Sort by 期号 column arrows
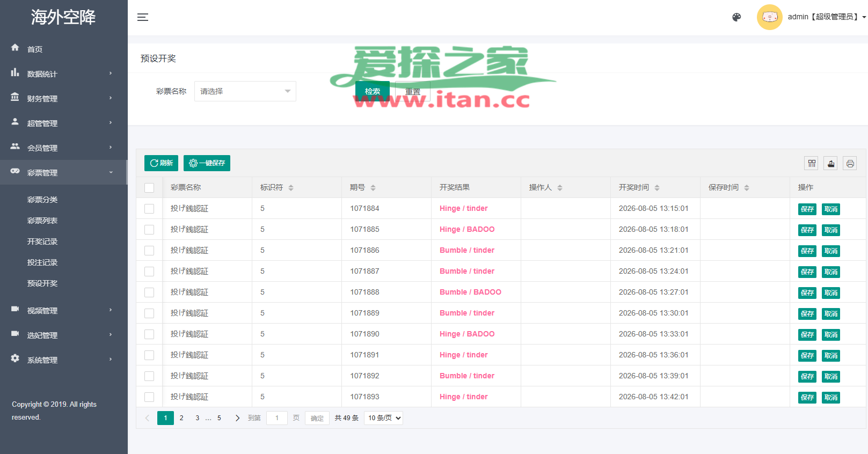The image size is (868, 454). (373, 188)
